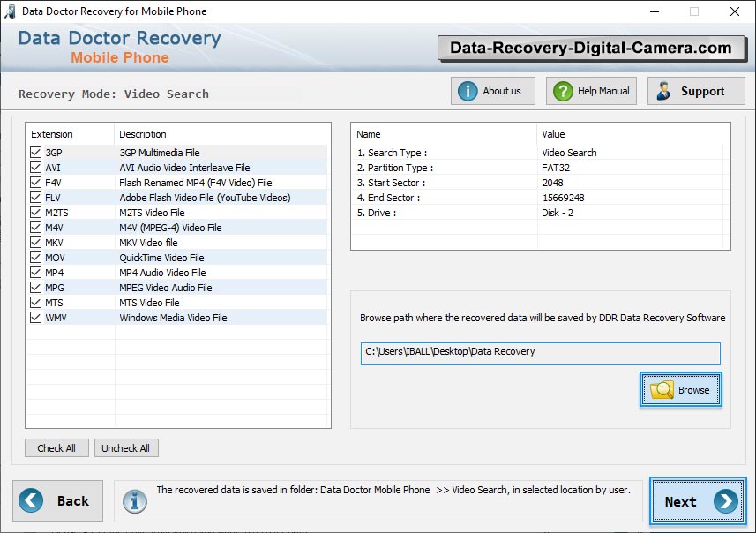The width and height of the screenshot is (756, 533).
Task: Select 'MP4 Audio Video File' description
Action: click(162, 272)
